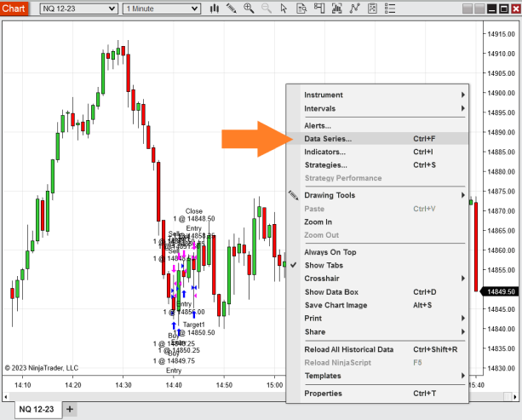Toggle the Show Tabs checked option
Viewport: 522px width, 420px height.
[378, 265]
